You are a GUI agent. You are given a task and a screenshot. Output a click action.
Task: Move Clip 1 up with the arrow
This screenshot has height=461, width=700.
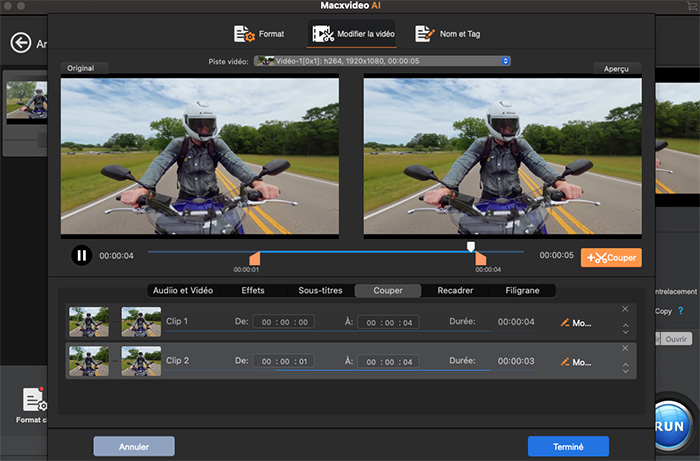625,326
